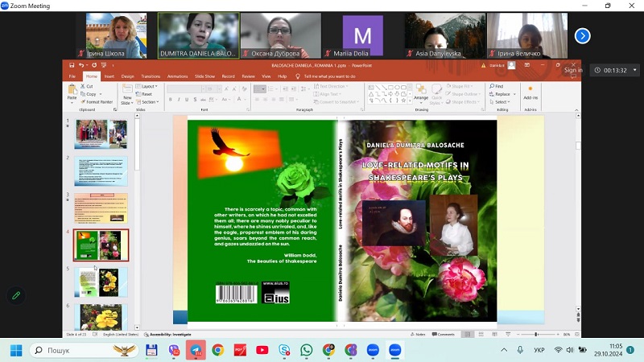The image size is (644, 362).
Task: Collapse the ribbon with chevron
Action: tap(576, 110)
